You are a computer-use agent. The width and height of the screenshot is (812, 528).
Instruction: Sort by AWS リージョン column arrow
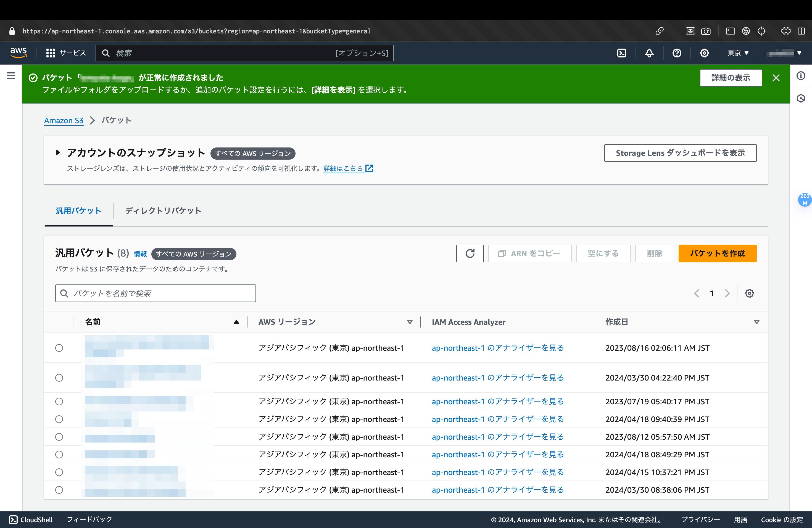pyautogui.click(x=409, y=322)
